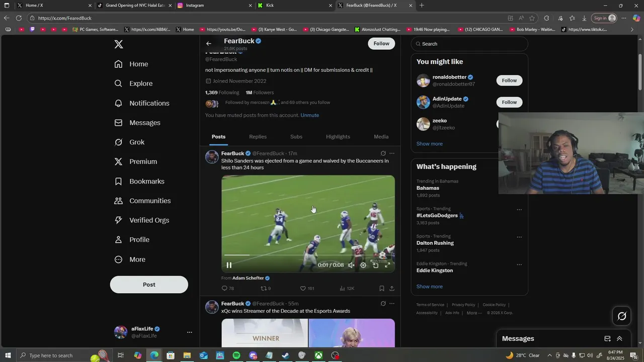The image size is (644, 362).
Task: Pause the Shilo Sanders video
Action: point(229,265)
